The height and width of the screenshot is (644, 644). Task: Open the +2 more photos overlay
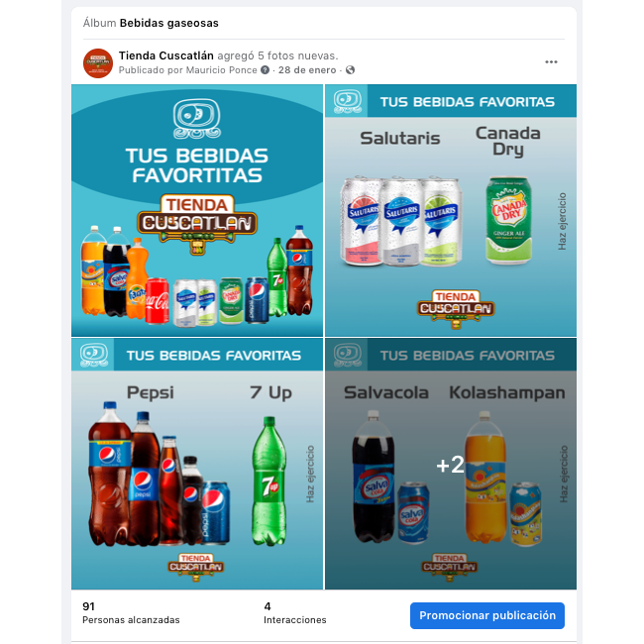click(451, 464)
